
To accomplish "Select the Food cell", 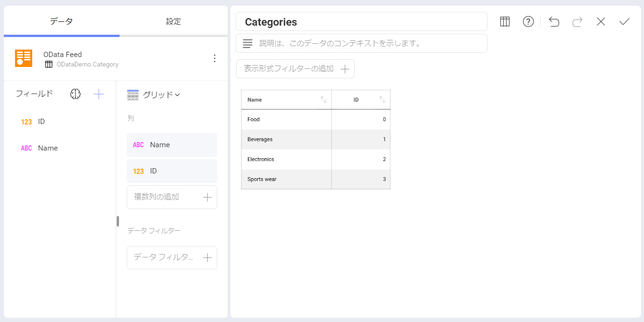I will click(x=286, y=120).
